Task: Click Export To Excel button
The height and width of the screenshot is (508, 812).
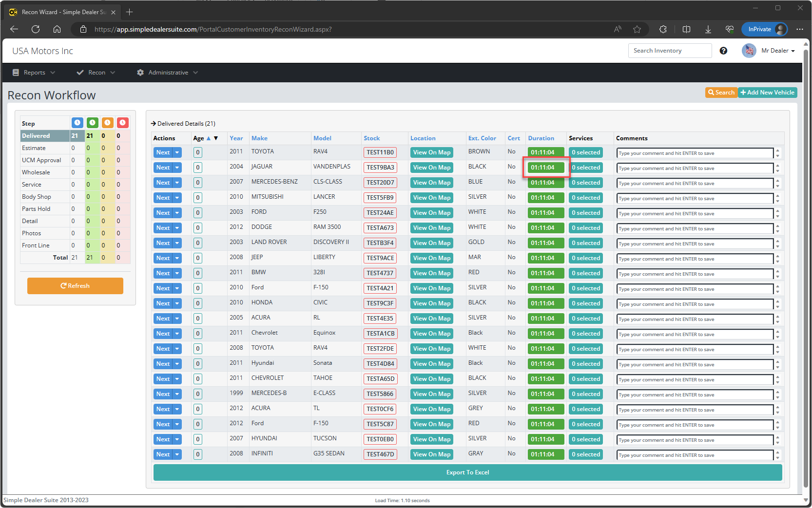Action: point(467,472)
